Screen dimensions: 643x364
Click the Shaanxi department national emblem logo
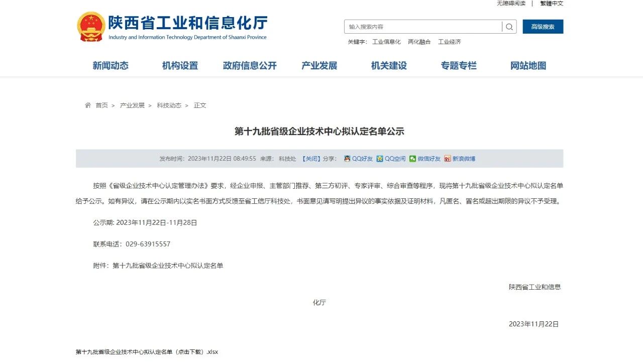(91, 27)
